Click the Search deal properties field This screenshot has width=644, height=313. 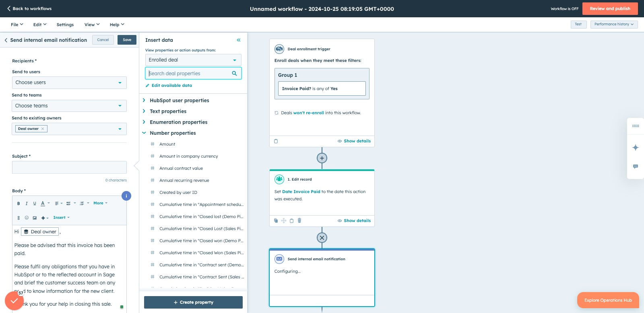[x=193, y=73]
